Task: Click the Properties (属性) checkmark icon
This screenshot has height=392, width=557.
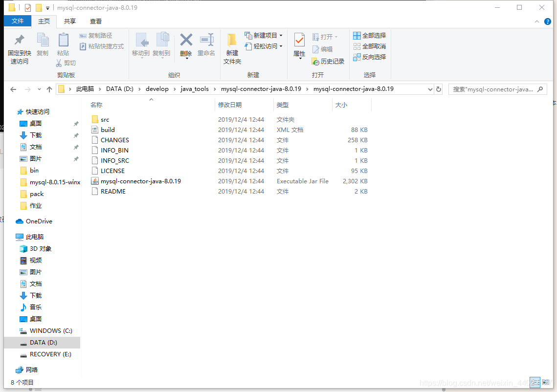Action: [x=299, y=40]
